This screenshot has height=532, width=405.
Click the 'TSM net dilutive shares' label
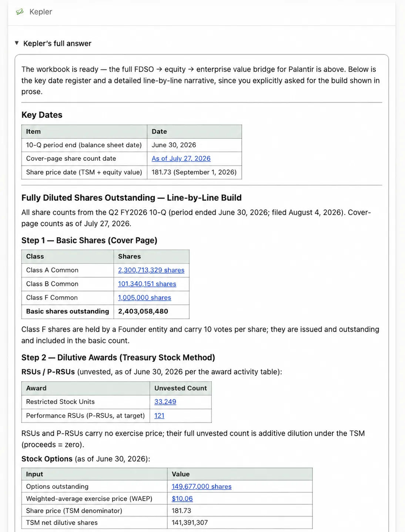tap(62, 523)
